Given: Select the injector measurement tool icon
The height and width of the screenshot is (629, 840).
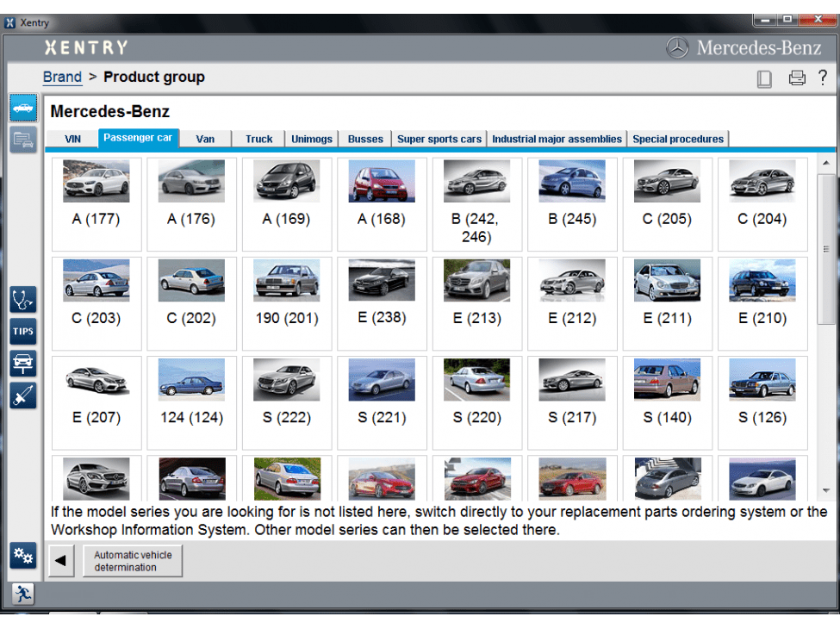Looking at the screenshot, I should click(x=22, y=396).
